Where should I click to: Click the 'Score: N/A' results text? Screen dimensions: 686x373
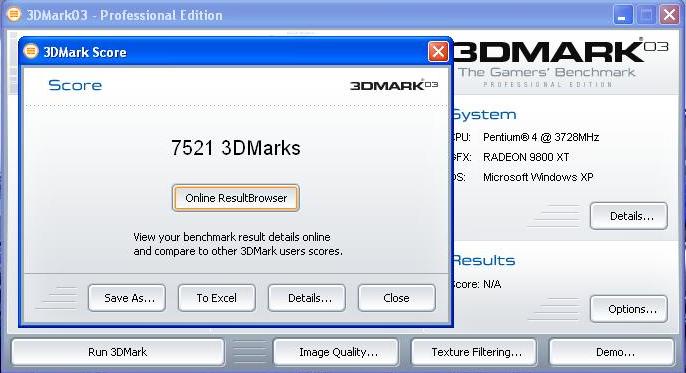click(476, 284)
